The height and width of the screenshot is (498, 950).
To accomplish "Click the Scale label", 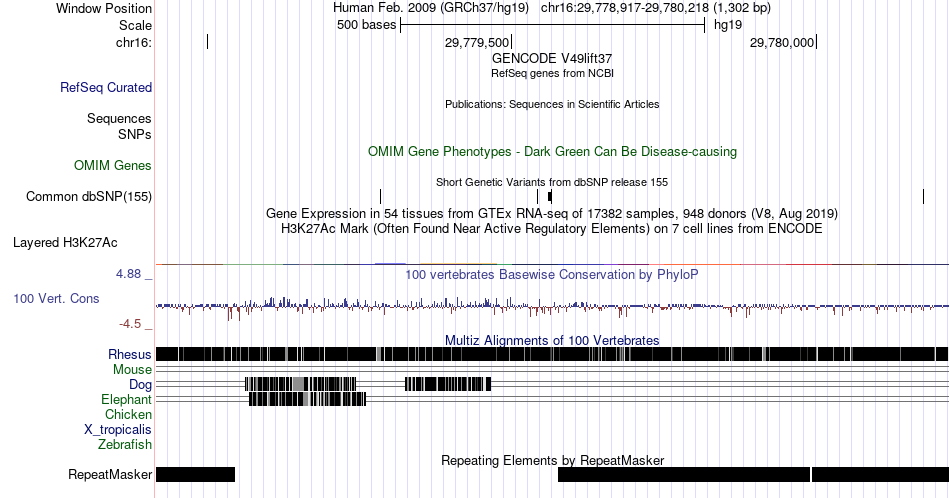I will [135, 25].
